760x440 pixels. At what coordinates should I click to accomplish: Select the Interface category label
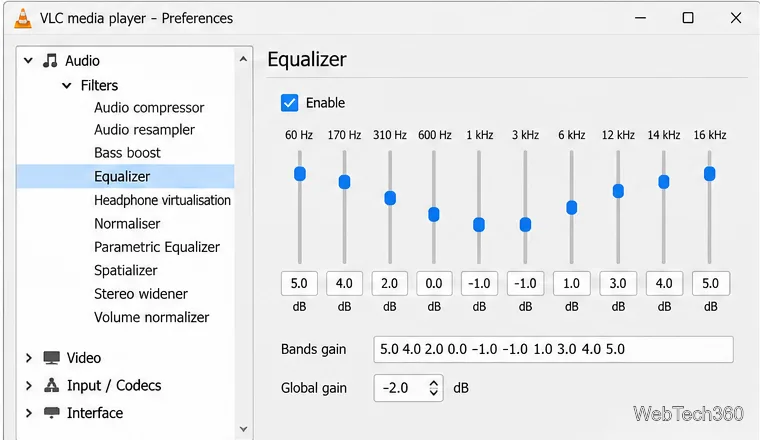(95, 413)
